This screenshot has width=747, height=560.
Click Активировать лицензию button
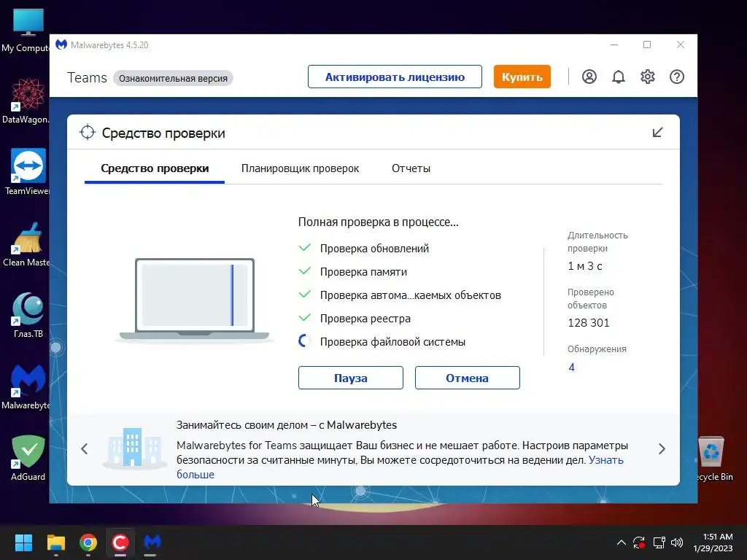click(395, 77)
